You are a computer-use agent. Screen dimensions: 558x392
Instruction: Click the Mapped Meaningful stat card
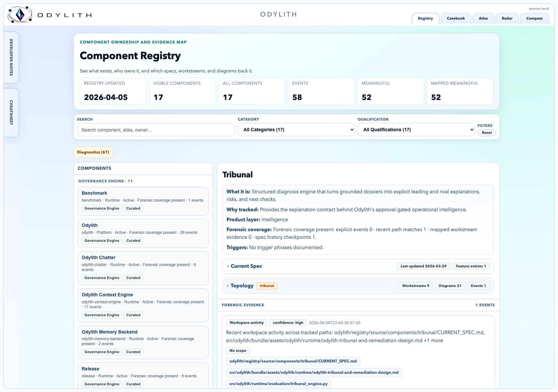(x=460, y=91)
